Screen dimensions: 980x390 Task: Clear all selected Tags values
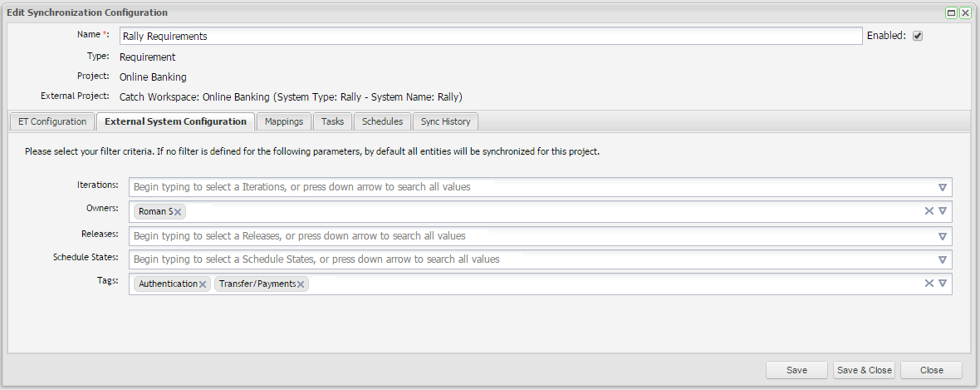pyautogui.click(x=929, y=284)
